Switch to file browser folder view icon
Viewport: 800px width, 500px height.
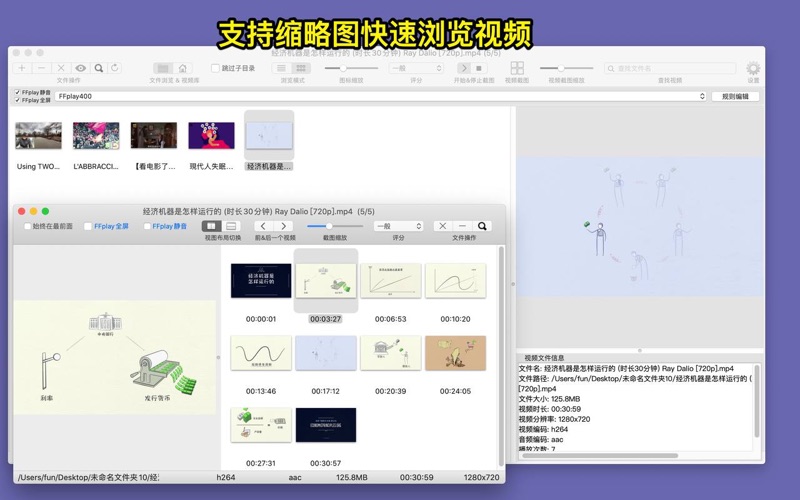point(163,68)
